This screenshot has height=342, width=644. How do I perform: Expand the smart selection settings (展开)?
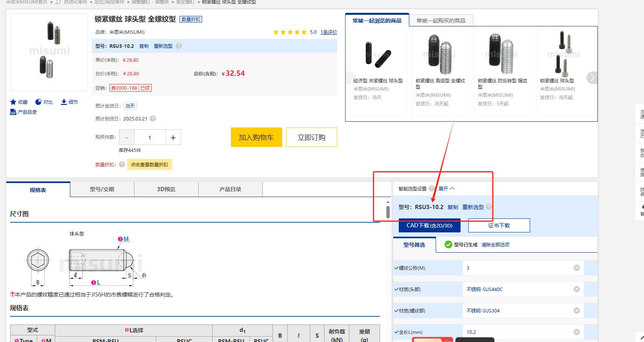click(446, 188)
